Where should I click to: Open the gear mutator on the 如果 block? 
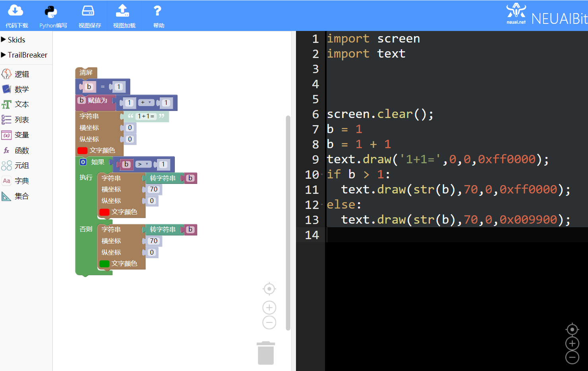(x=83, y=162)
